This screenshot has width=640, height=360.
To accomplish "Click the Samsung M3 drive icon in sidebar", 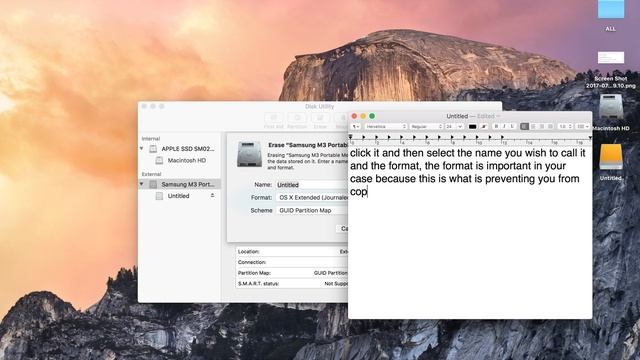I will click(x=153, y=184).
